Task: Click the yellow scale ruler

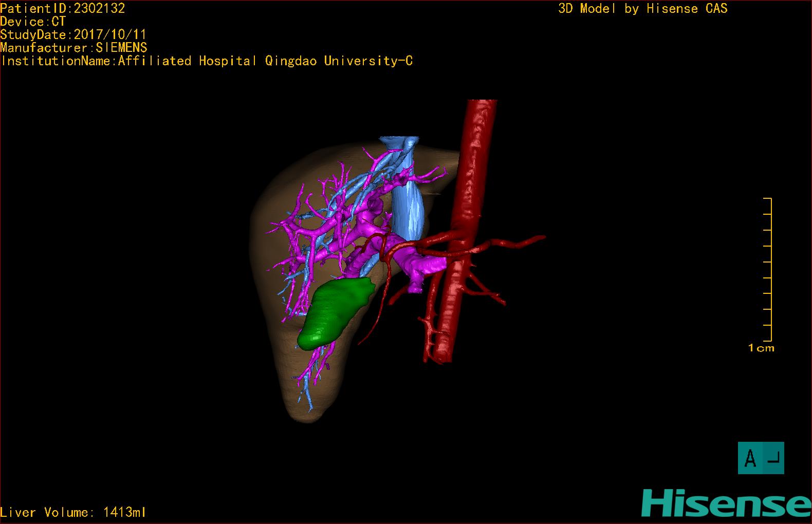Action: click(767, 269)
